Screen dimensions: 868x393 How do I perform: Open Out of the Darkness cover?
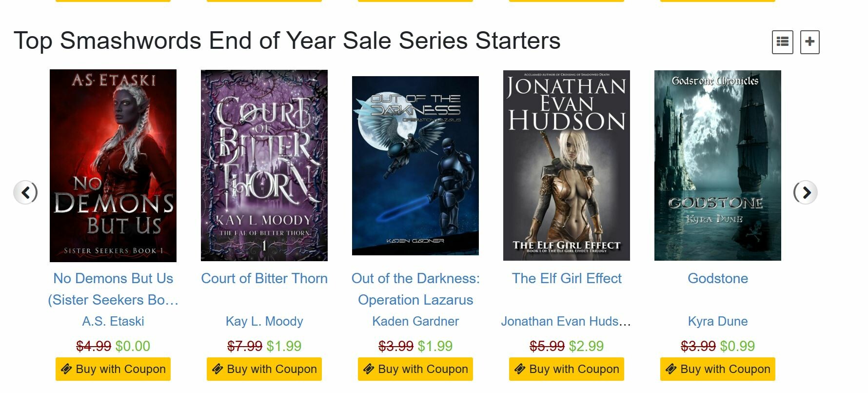415,165
